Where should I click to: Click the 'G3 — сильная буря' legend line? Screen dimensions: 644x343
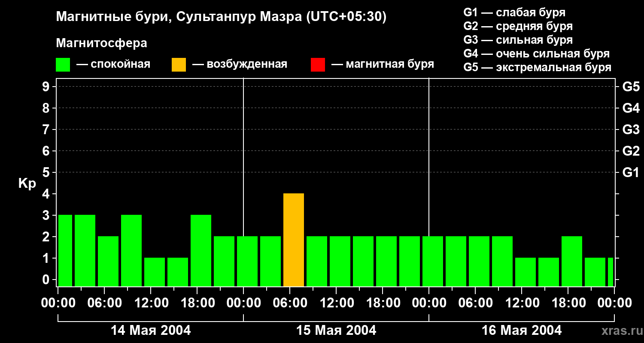click(518, 40)
